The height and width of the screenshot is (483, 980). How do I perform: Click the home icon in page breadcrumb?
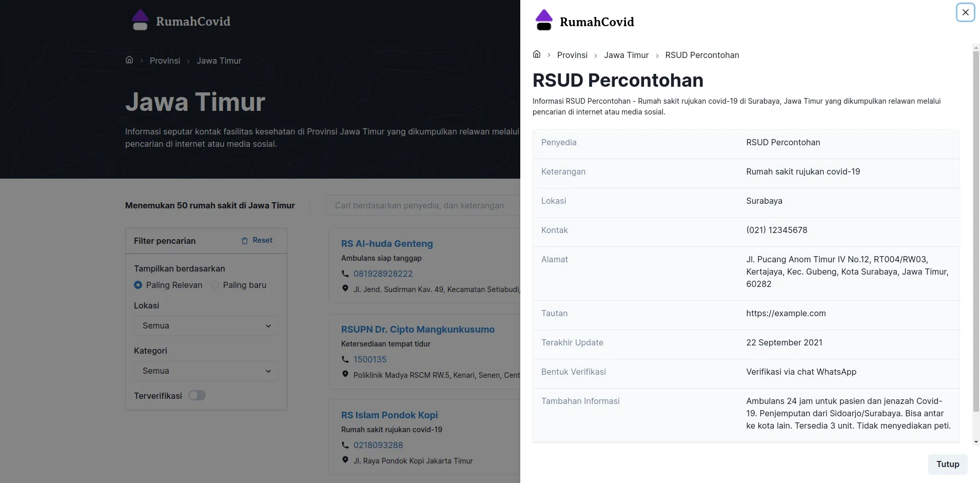(x=129, y=60)
